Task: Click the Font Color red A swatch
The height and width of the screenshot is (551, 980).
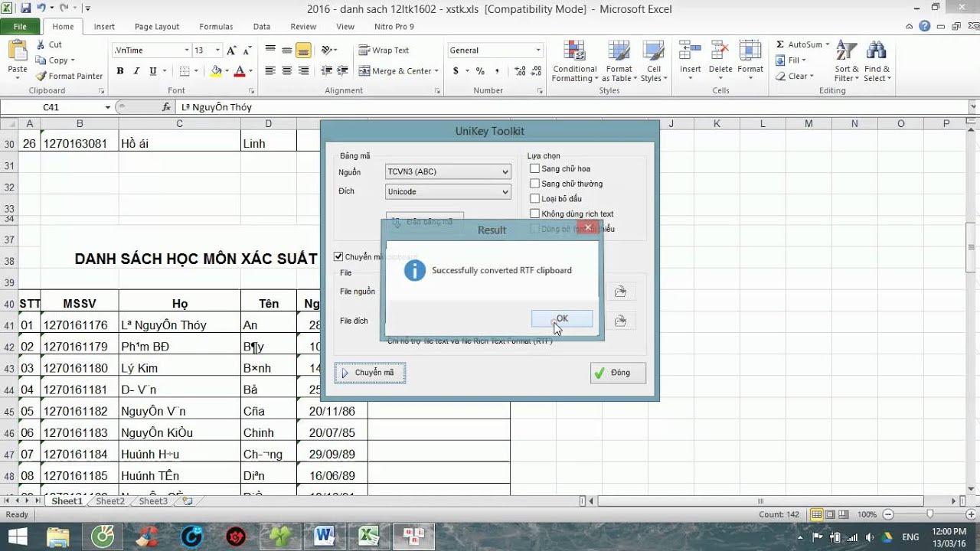Action: point(240,71)
